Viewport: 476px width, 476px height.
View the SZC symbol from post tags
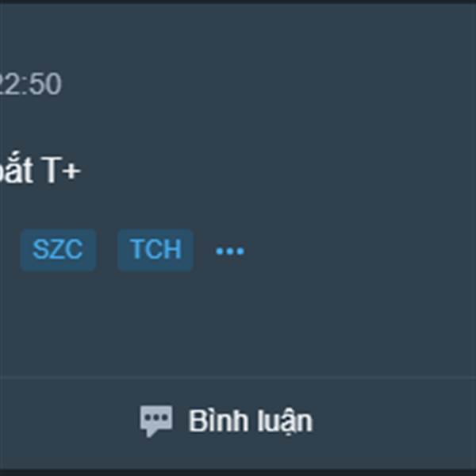tap(58, 250)
